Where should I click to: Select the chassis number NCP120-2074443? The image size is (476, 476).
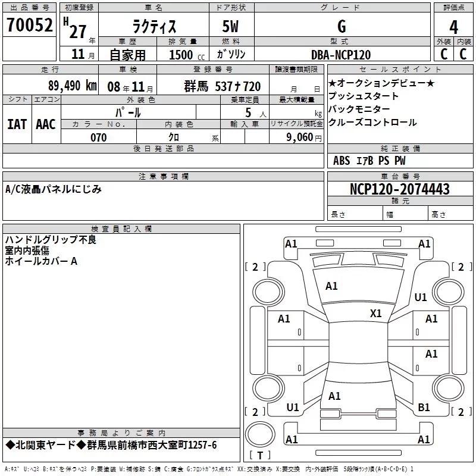(400, 189)
